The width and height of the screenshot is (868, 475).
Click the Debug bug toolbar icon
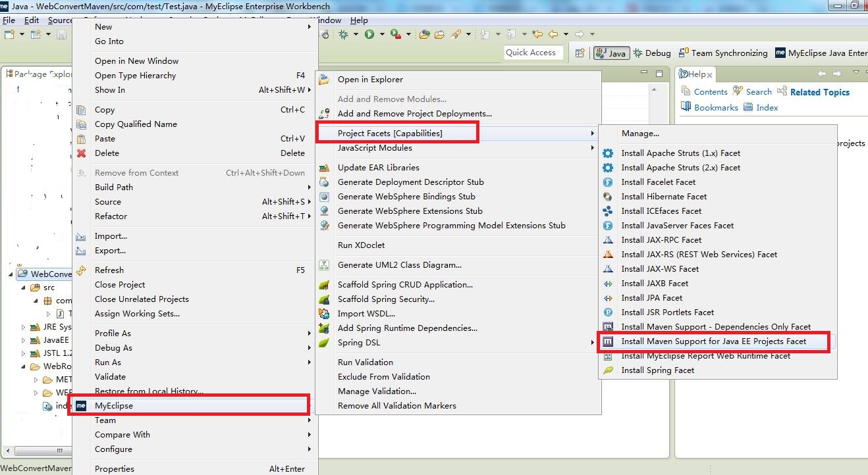click(x=344, y=34)
